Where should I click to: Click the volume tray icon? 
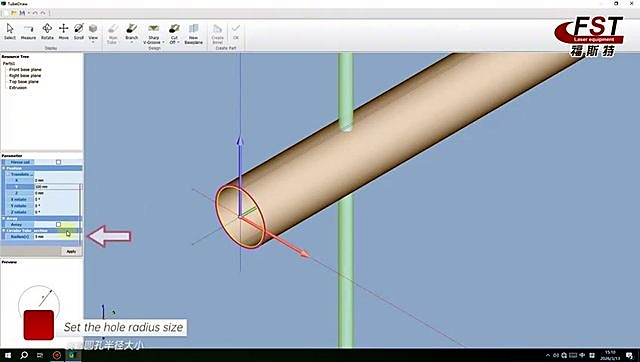click(x=556, y=355)
